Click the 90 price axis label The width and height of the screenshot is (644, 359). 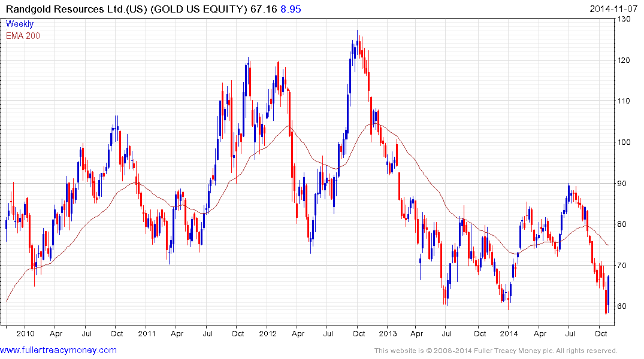[622, 184]
